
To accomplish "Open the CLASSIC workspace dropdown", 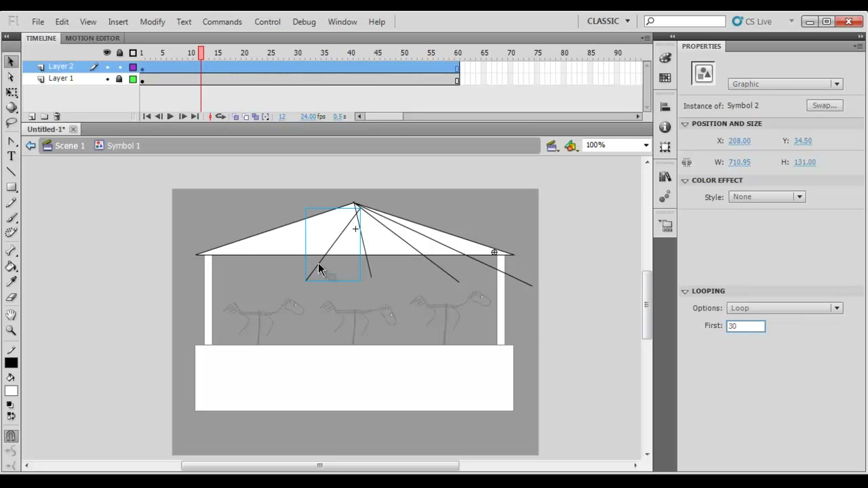I will [608, 21].
